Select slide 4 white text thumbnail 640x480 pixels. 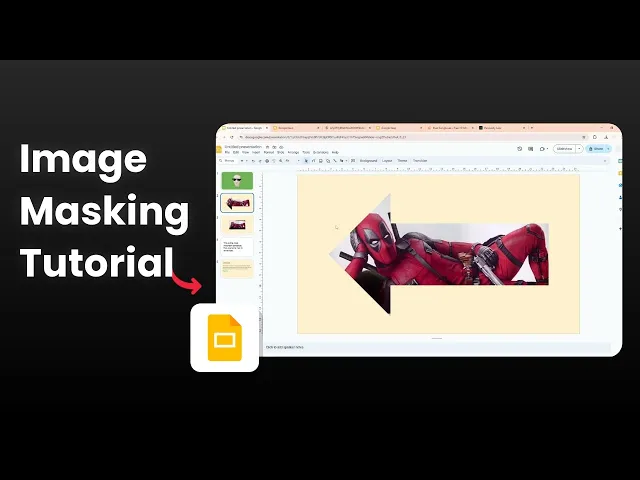[x=237, y=247]
